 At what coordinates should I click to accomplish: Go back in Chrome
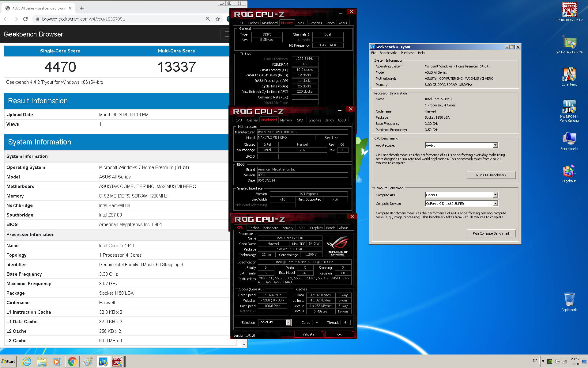6,19
